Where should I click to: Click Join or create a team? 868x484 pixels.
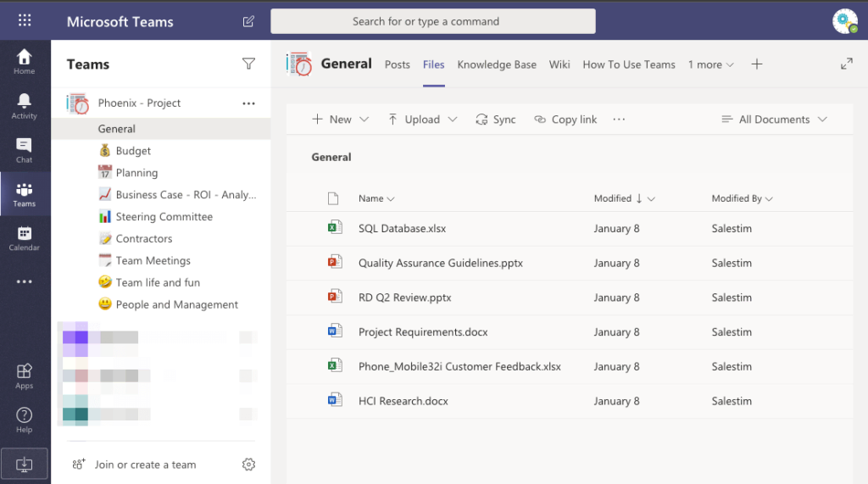click(x=135, y=465)
